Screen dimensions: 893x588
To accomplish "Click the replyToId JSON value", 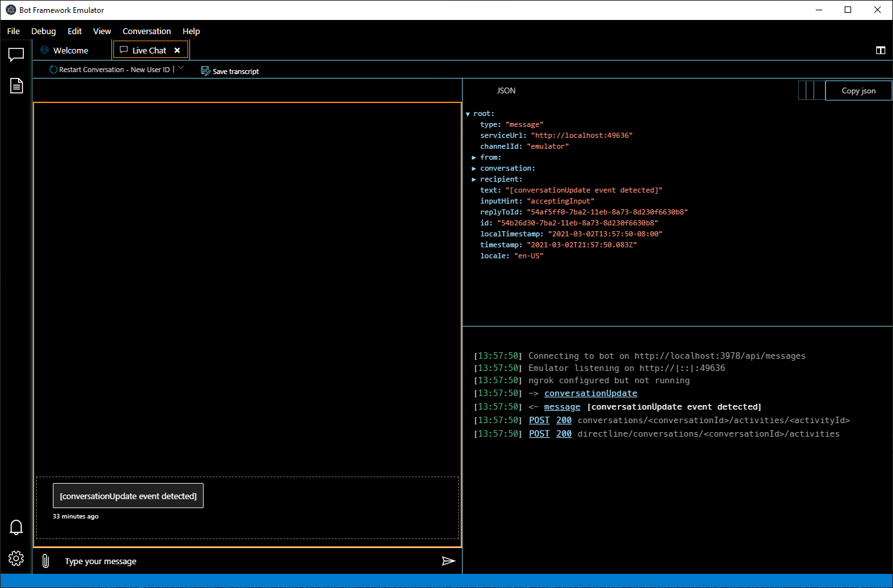I will (x=608, y=213).
